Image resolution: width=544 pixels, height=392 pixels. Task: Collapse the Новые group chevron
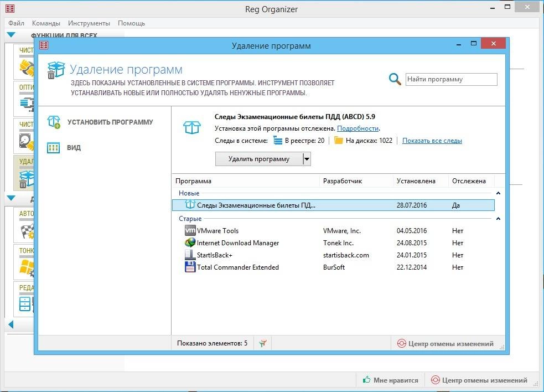point(498,193)
